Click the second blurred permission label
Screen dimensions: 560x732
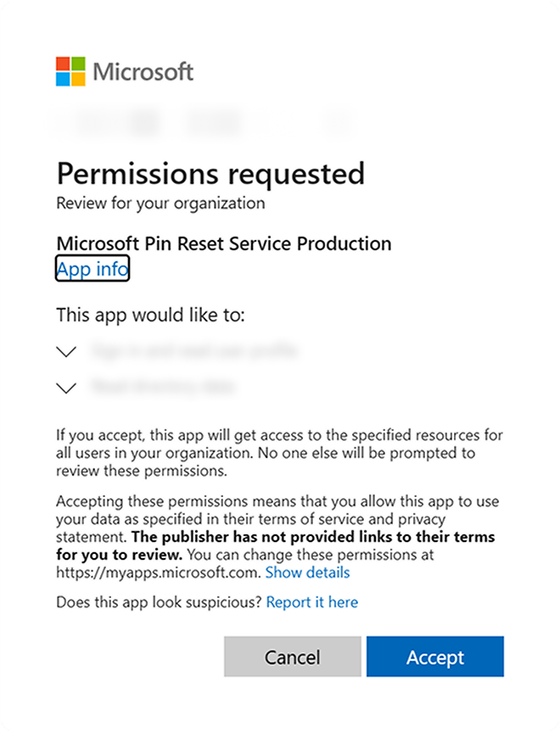click(163, 388)
